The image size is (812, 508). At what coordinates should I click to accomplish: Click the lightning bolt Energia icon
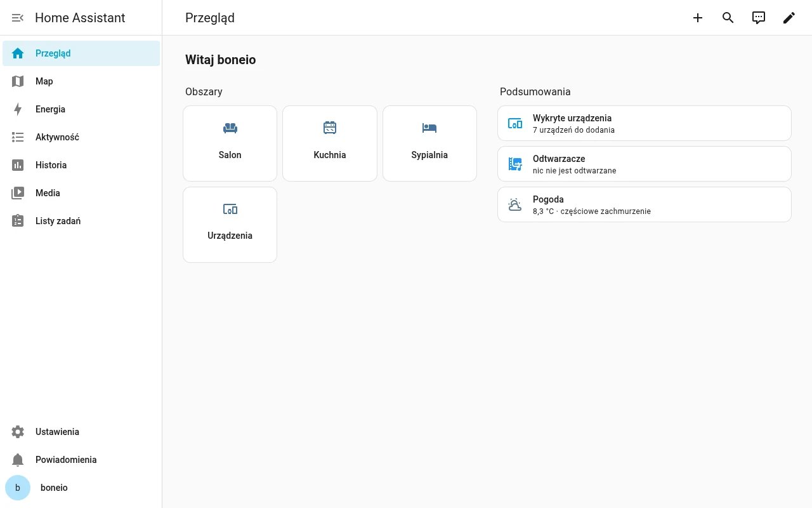pyautogui.click(x=18, y=109)
